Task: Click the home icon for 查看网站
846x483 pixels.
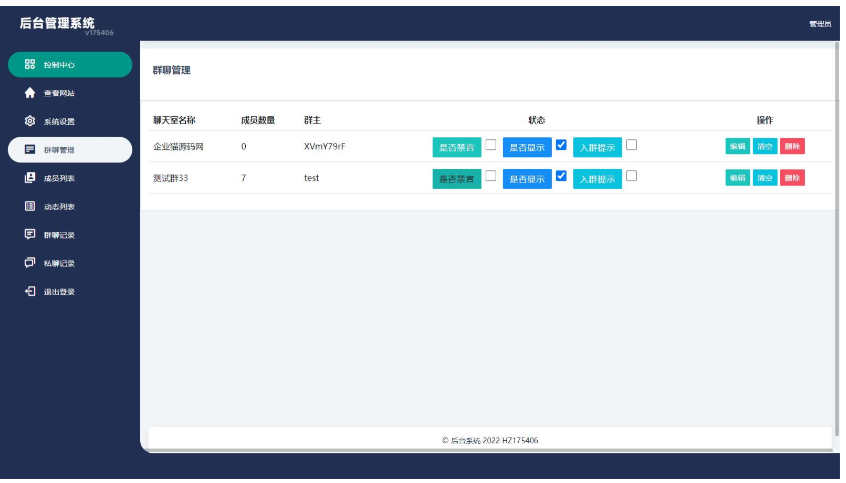Action: coord(30,93)
